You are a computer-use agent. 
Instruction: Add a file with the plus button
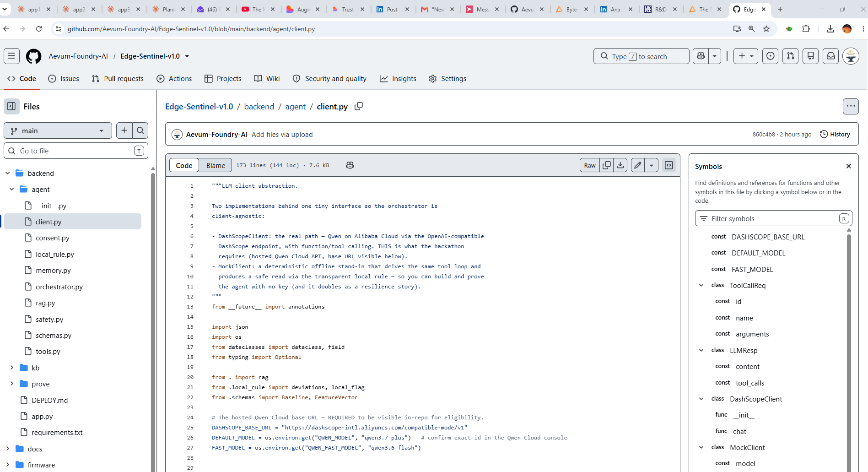click(124, 130)
